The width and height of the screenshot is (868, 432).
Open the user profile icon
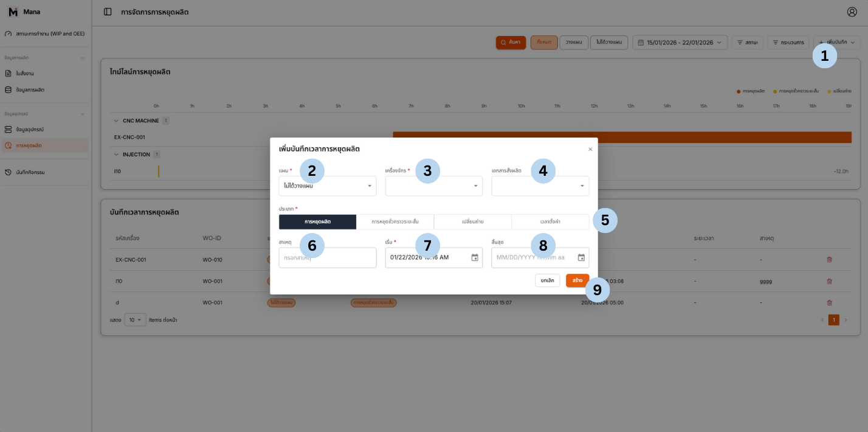852,12
